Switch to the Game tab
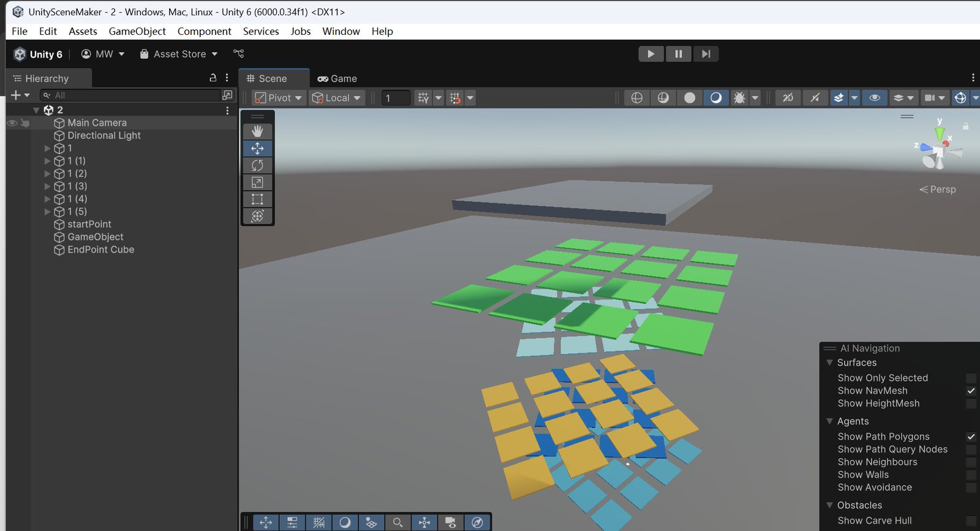This screenshot has width=980, height=531. pos(337,78)
